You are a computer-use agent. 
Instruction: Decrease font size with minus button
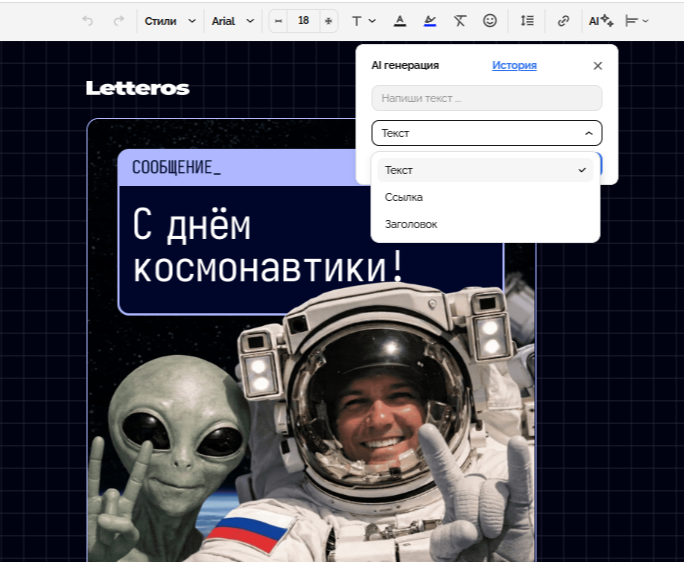point(278,20)
